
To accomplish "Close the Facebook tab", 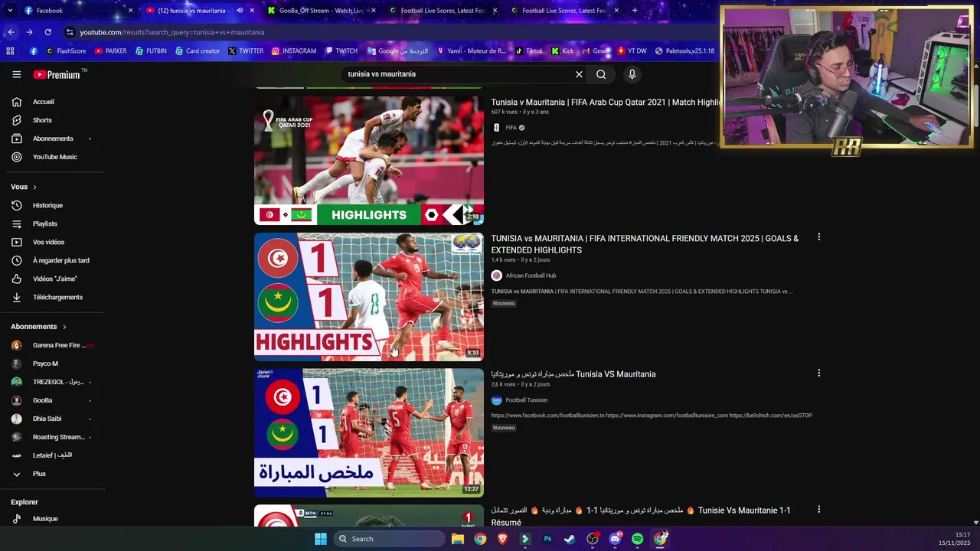I will pyautogui.click(x=130, y=11).
